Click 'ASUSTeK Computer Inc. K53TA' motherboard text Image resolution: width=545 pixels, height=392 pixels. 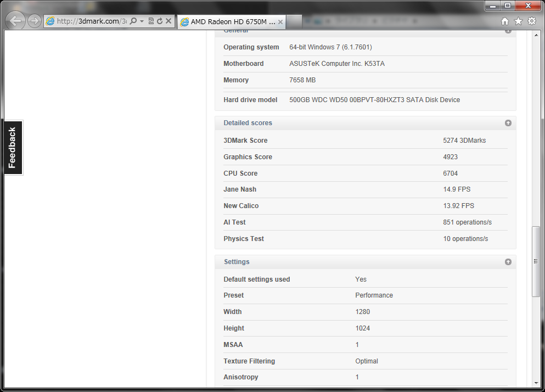click(337, 64)
